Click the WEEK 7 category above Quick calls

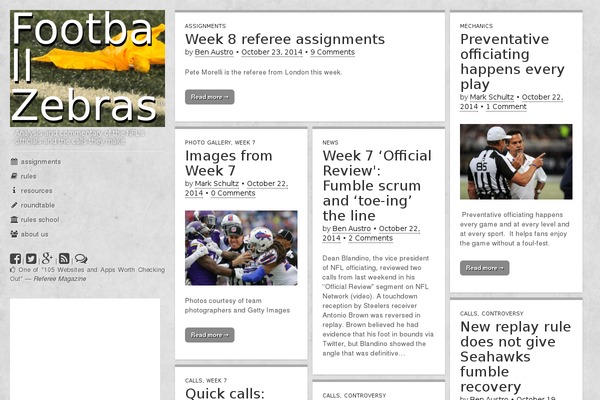[x=217, y=380]
